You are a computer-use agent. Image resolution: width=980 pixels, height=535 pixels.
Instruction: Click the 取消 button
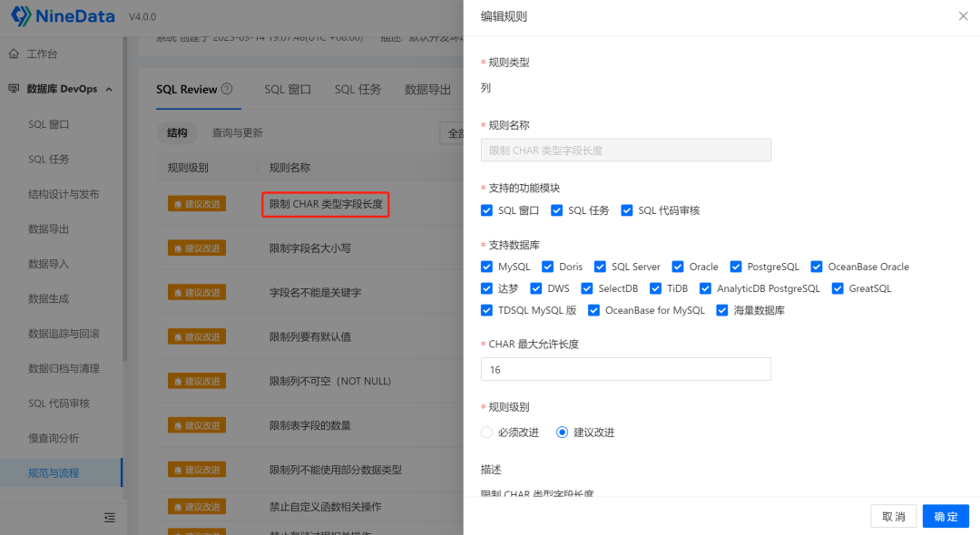click(x=893, y=516)
